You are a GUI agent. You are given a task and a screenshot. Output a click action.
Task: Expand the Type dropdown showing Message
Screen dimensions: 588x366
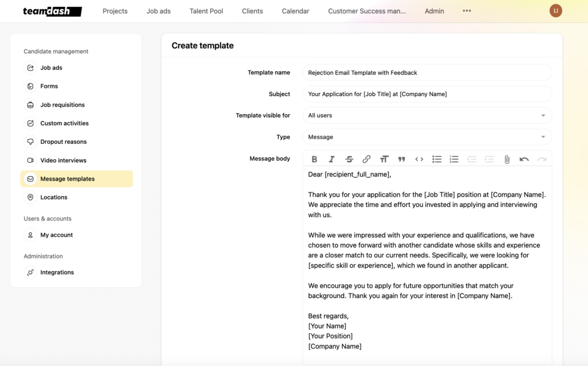pyautogui.click(x=427, y=137)
